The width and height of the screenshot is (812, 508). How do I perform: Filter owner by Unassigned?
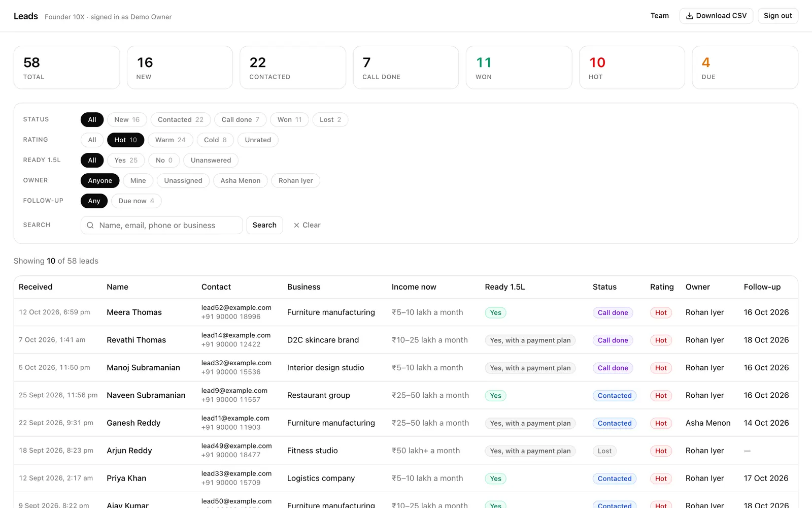(x=183, y=180)
